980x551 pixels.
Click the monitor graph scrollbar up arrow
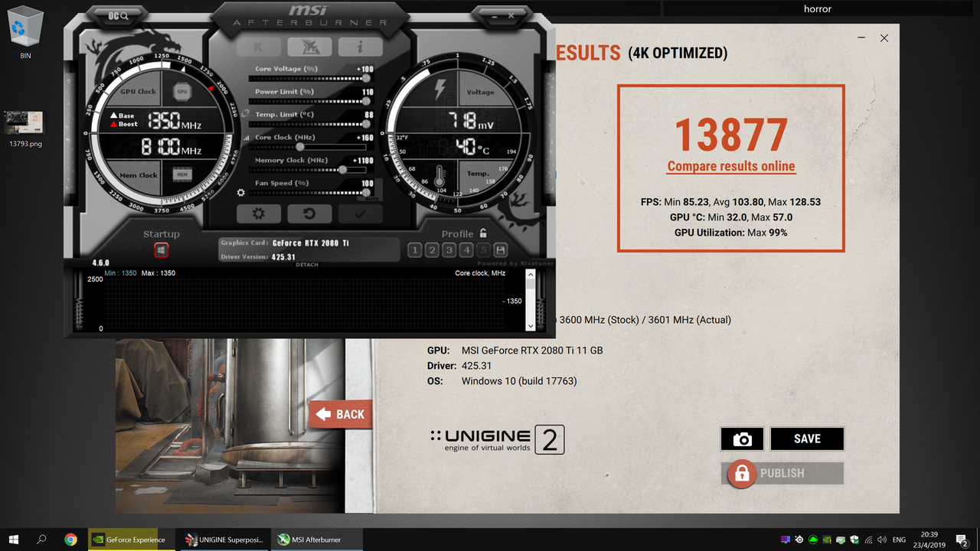pos(531,273)
